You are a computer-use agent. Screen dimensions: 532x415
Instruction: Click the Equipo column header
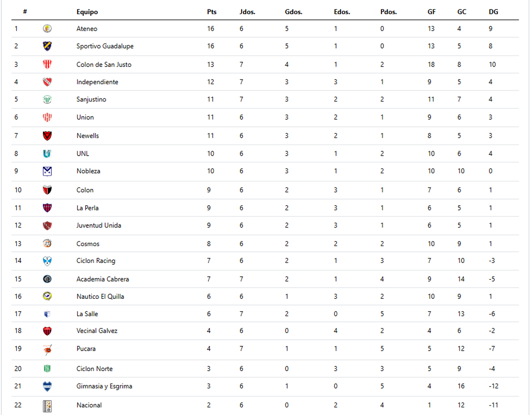tap(87, 12)
